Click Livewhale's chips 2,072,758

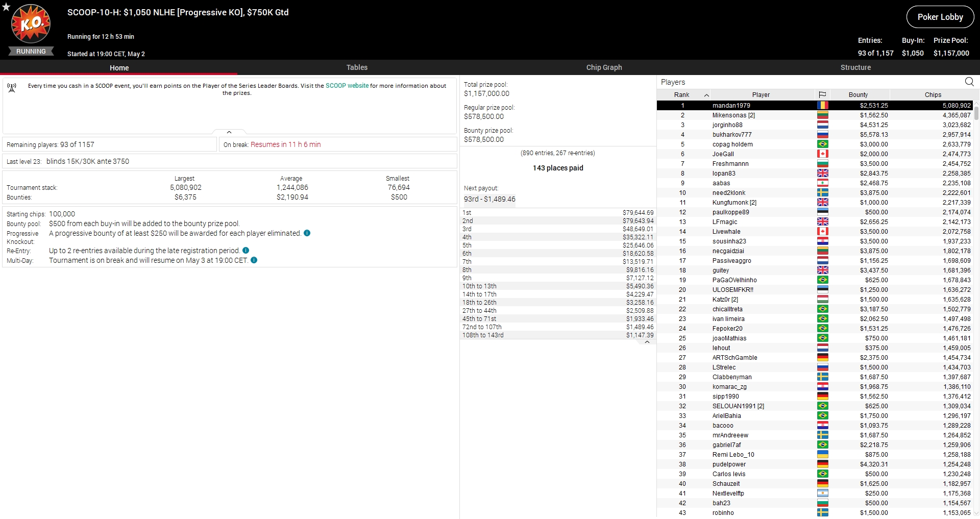click(957, 232)
